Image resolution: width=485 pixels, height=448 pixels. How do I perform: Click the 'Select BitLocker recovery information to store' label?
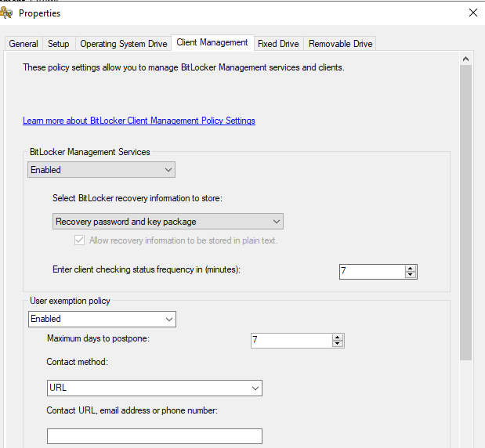point(137,198)
